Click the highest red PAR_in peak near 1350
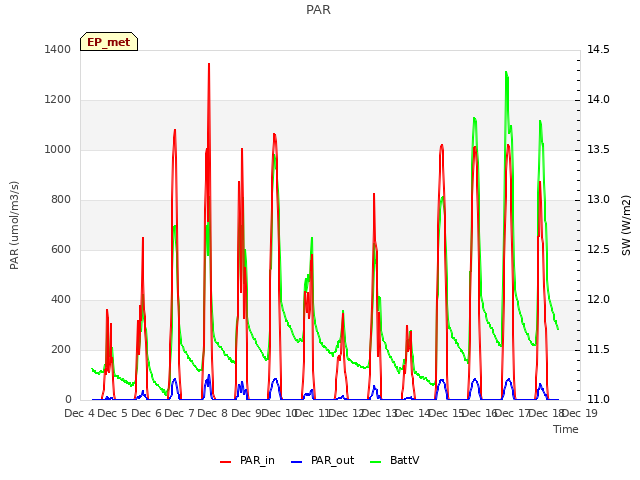Image resolution: width=640 pixels, height=480 pixels. 209,64
